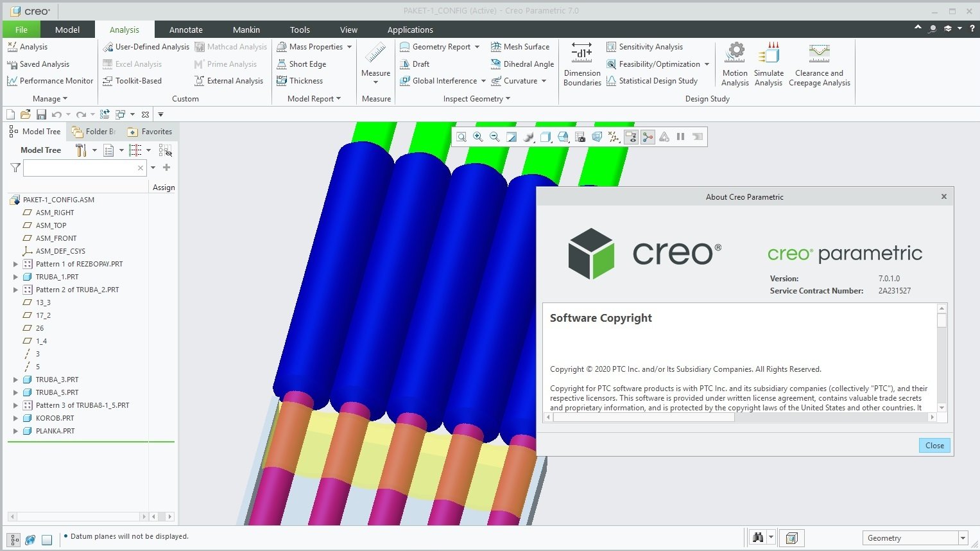This screenshot has height=551, width=980.
Task: Click the Zoom In icon in graphics toolbar
Action: (x=478, y=137)
